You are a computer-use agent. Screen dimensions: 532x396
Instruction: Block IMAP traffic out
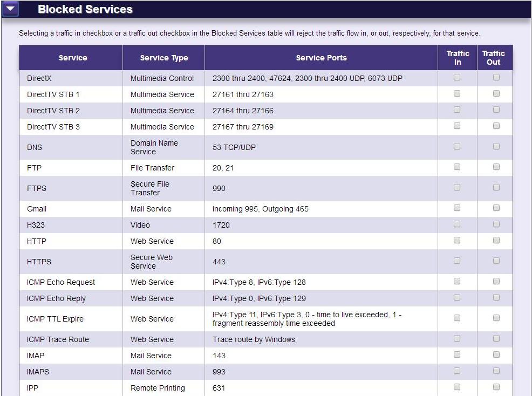[x=496, y=354]
